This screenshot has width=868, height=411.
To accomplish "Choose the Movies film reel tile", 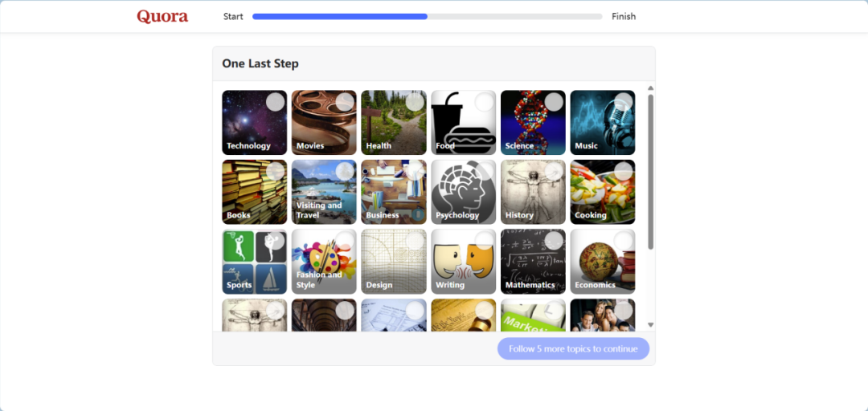I will [x=325, y=122].
